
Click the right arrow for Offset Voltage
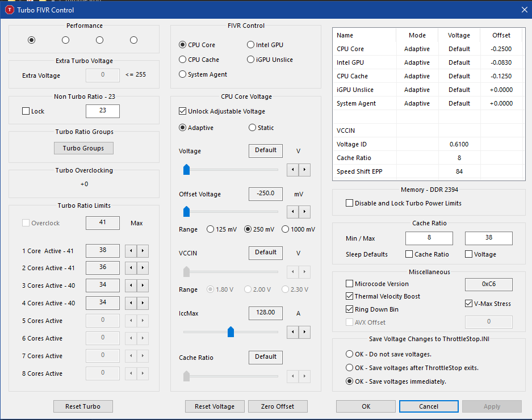(305, 212)
